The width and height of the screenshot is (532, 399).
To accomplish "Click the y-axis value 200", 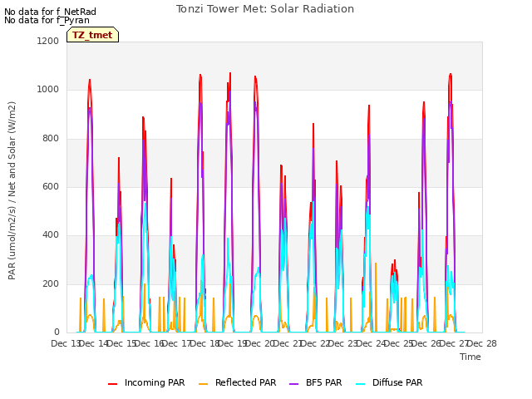I will [x=51, y=283].
